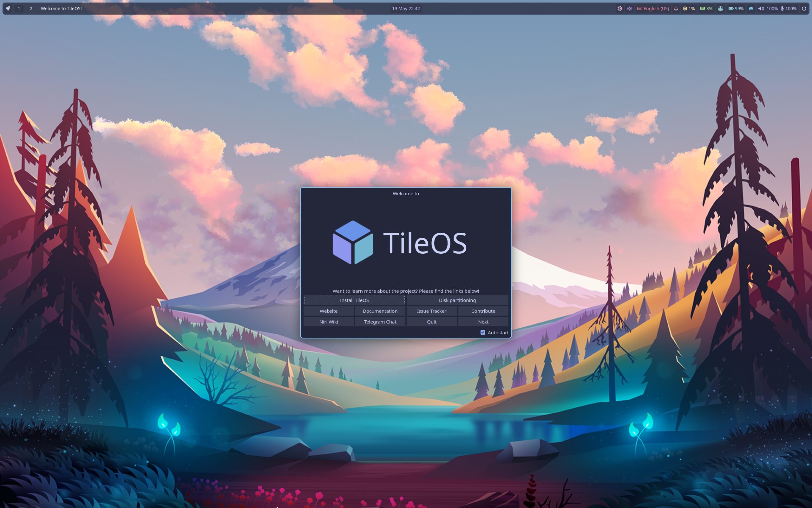
Task: Switch to workspace 1
Action: (19, 8)
